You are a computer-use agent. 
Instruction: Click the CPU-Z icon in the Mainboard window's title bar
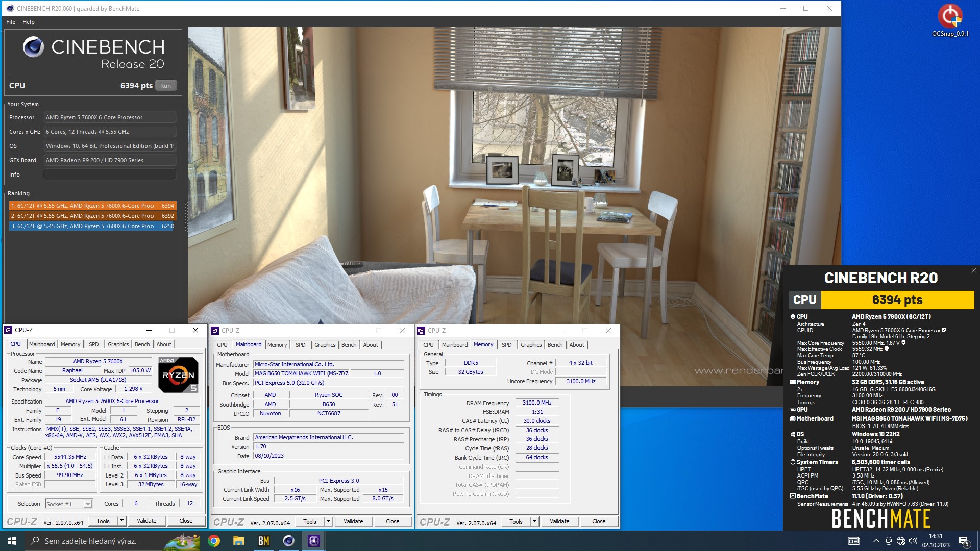[215, 331]
